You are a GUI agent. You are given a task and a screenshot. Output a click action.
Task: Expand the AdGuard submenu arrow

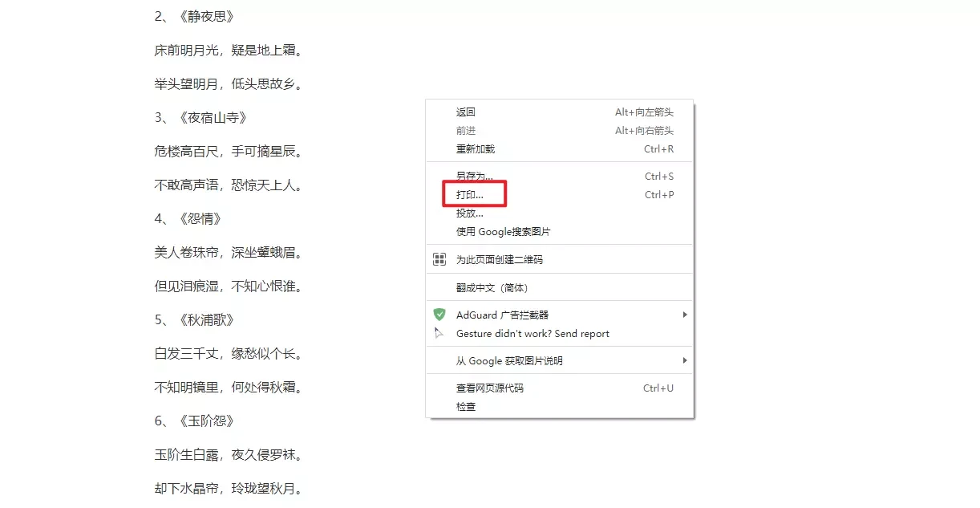point(685,315)
